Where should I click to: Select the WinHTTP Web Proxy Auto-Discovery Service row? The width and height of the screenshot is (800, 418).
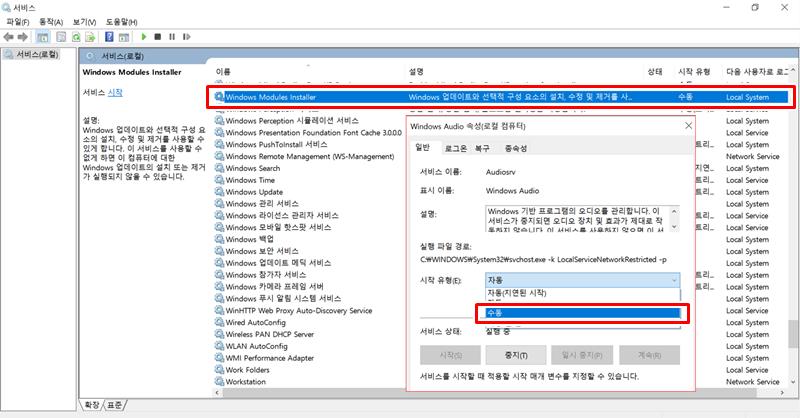309,310
